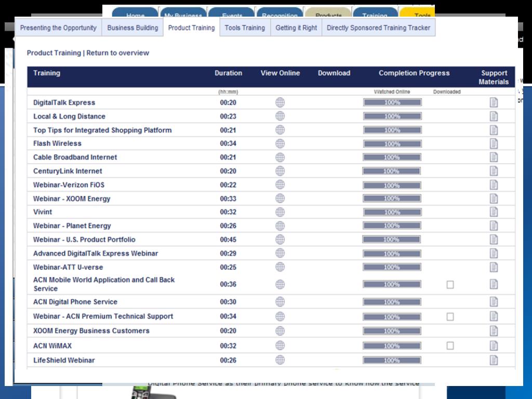Go to the Tools Training tab
Image resolution: width=532 pixels, height=399 pixels.
(245, 28)
